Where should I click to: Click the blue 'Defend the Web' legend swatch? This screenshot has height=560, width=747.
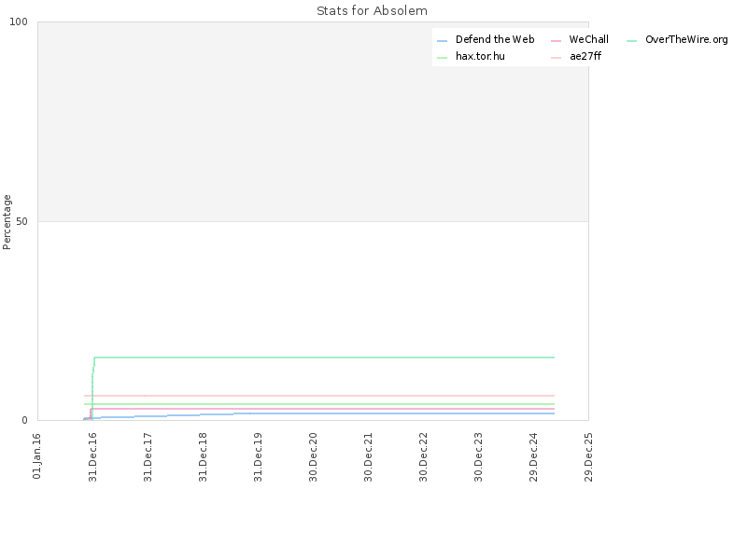pyautogui.click(x=442, y=41)
